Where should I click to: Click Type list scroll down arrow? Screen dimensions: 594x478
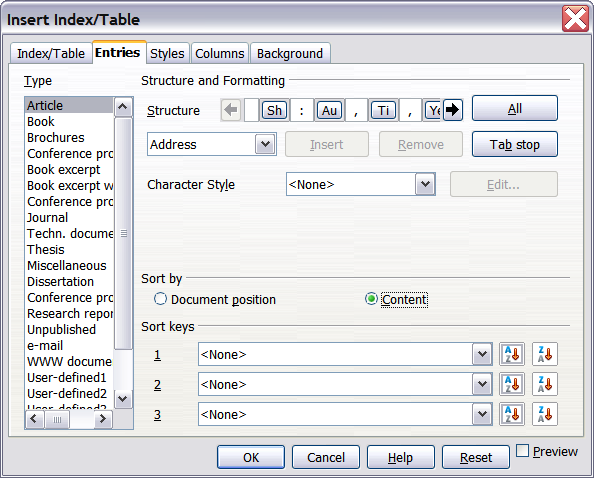point(123,398)
